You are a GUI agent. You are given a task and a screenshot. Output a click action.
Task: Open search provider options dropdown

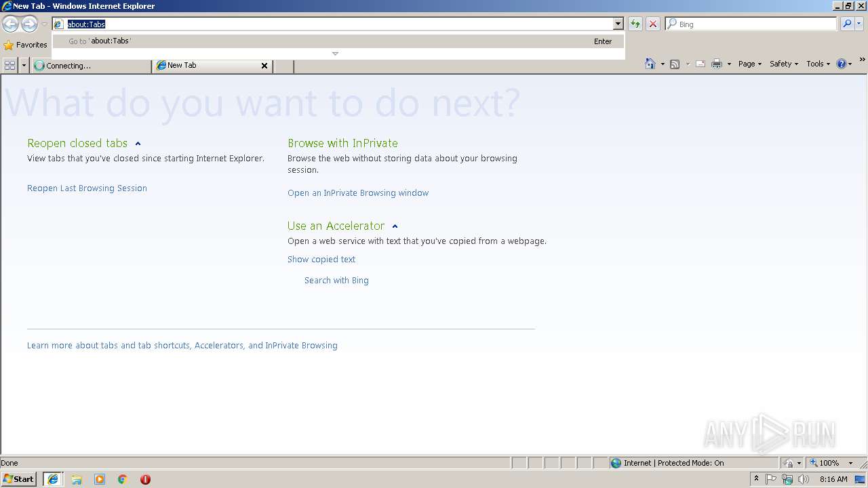pyautogui.click(x=859, y=24)
